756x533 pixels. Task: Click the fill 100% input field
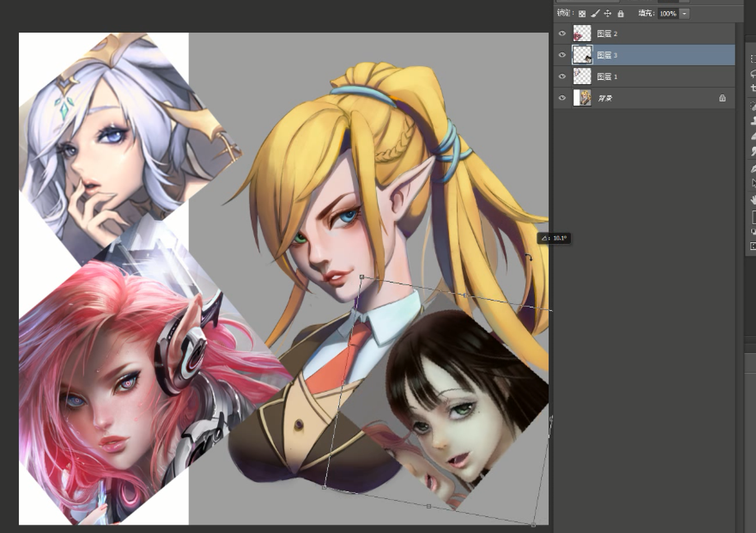click(668, 14)
